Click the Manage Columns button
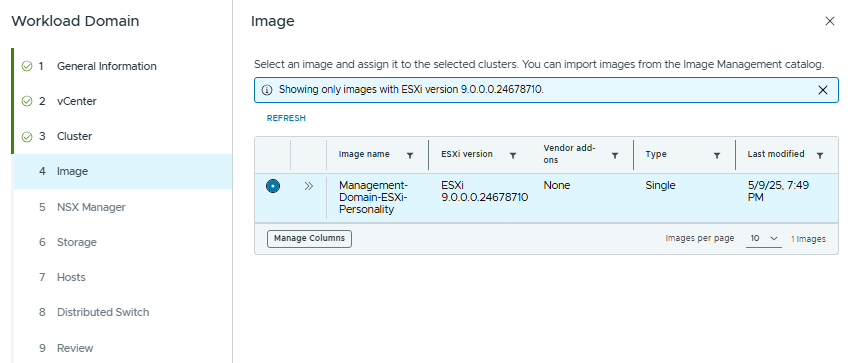The width and height of the screenshot is (850, 363). [x=310, y=238]
